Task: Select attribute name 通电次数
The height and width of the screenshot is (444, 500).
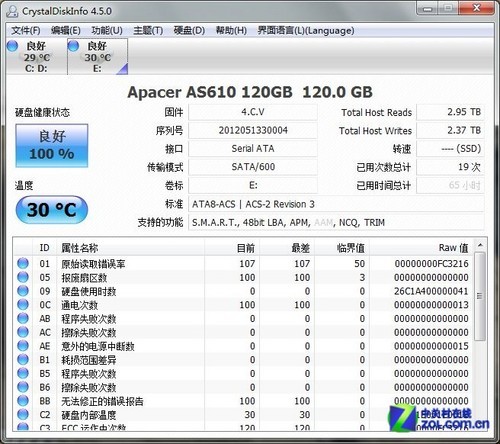Action: [x=79, y=305]
